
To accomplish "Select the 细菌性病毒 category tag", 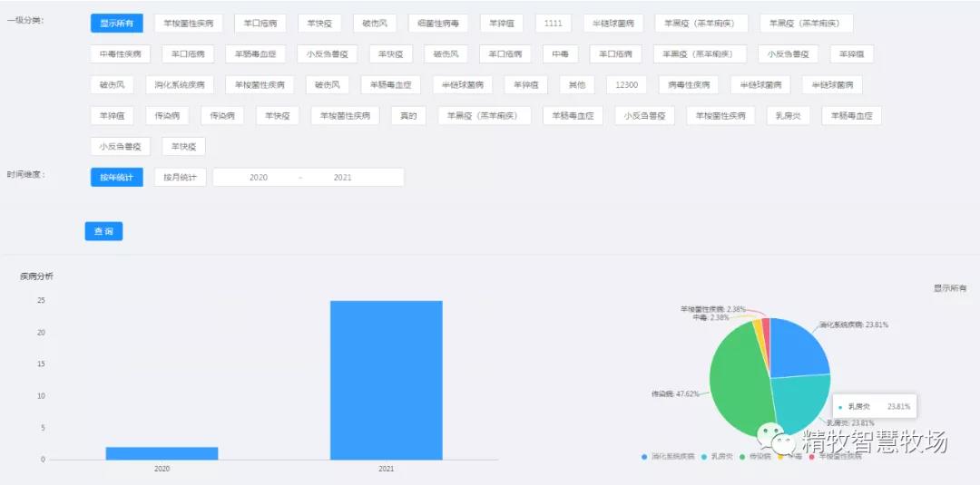I will point(437,23).
